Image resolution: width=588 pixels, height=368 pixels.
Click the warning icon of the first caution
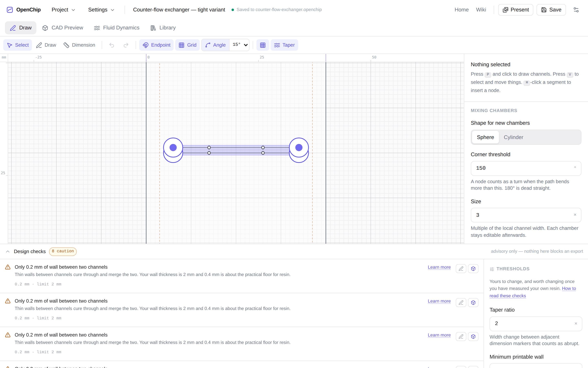(x=8, y=267)
